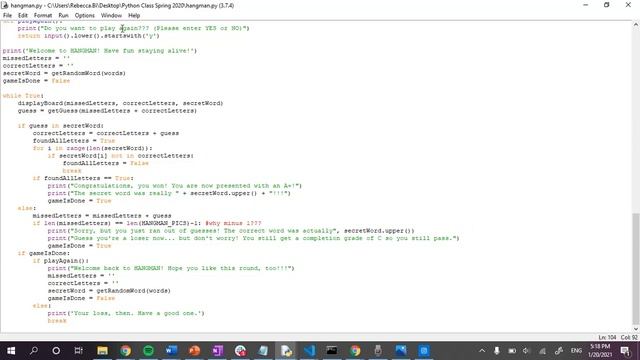Click the 'while True:' line
Viewport: 640px width, 360px height.
pos(23,96)
